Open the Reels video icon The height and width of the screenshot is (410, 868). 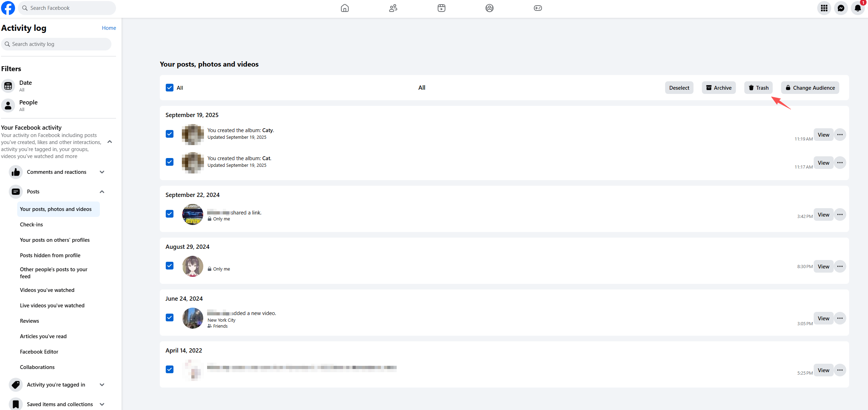[x=441, y=8]
